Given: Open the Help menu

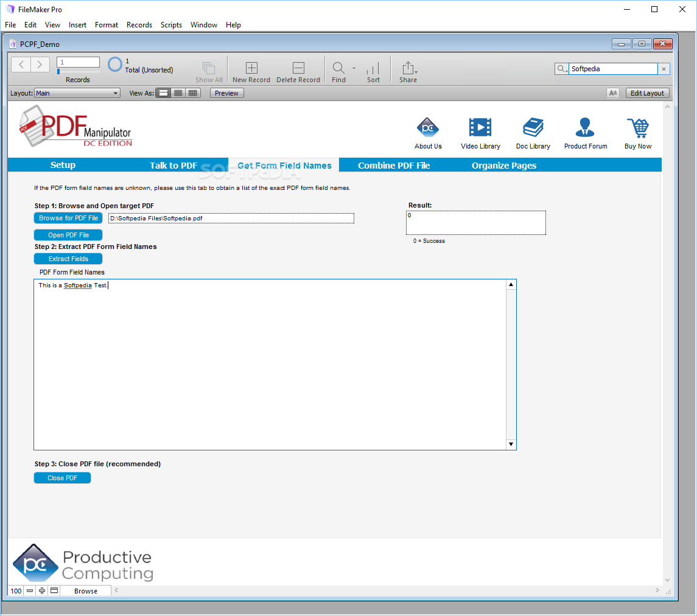Looking at the screenshot, I should click(x=233, y=25).
